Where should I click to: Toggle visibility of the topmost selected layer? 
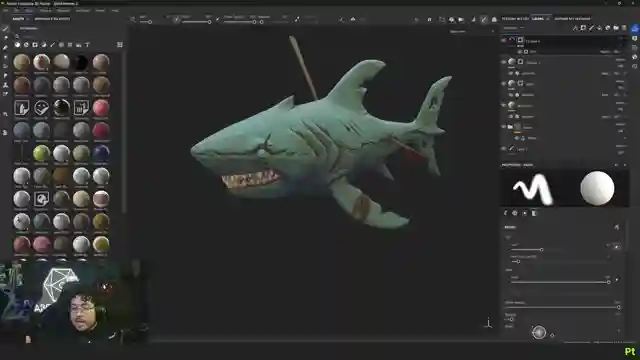pos(504,40)
